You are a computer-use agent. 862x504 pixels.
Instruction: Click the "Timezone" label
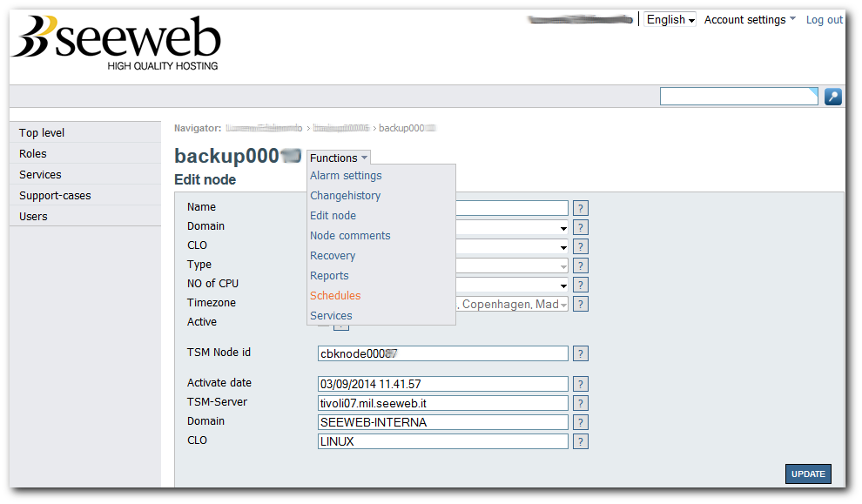click(211, 303)
